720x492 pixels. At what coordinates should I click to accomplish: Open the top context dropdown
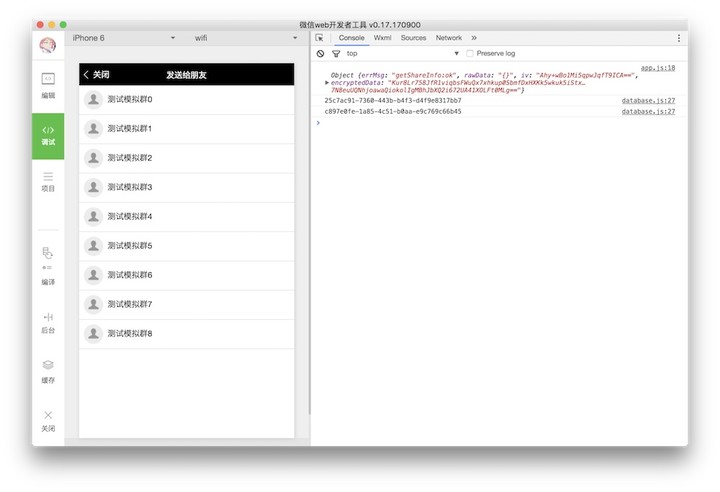coord(402,54)
